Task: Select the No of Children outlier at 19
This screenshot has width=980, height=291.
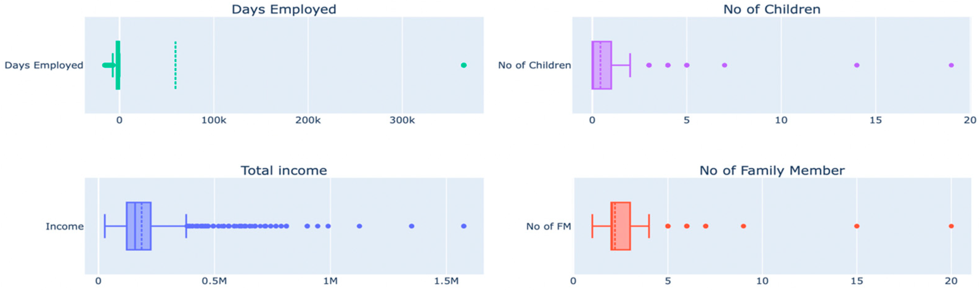Action: [951, 65]
